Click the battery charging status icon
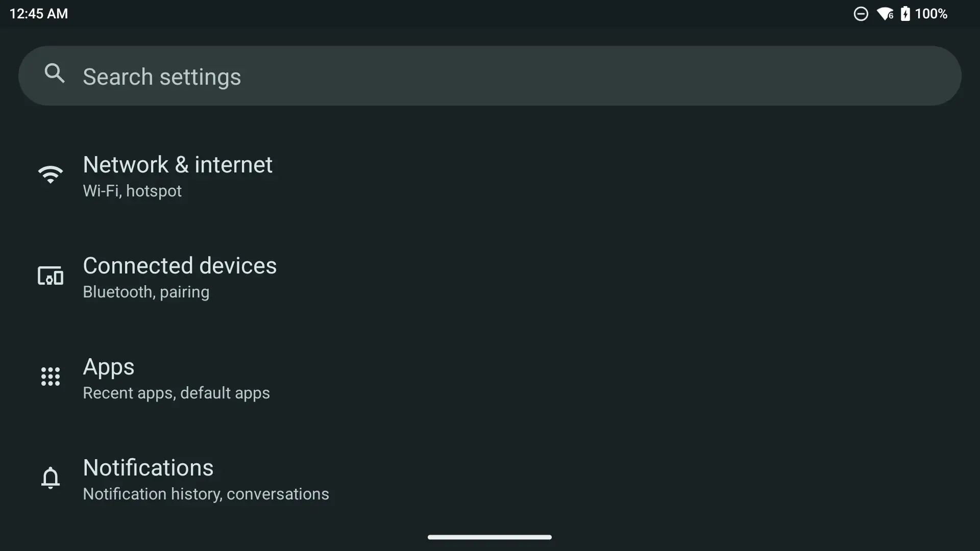 pos(905,14)
